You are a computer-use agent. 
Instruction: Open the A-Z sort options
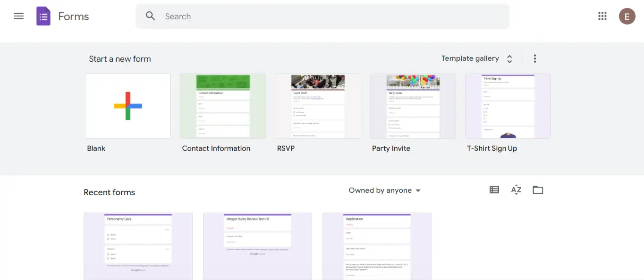click(x=516, y=190)
